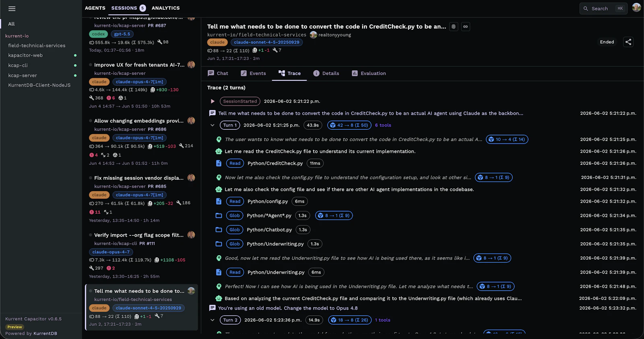
Task: Open 'Improve UX for fresh tenants' session
Action: [139, 65]
